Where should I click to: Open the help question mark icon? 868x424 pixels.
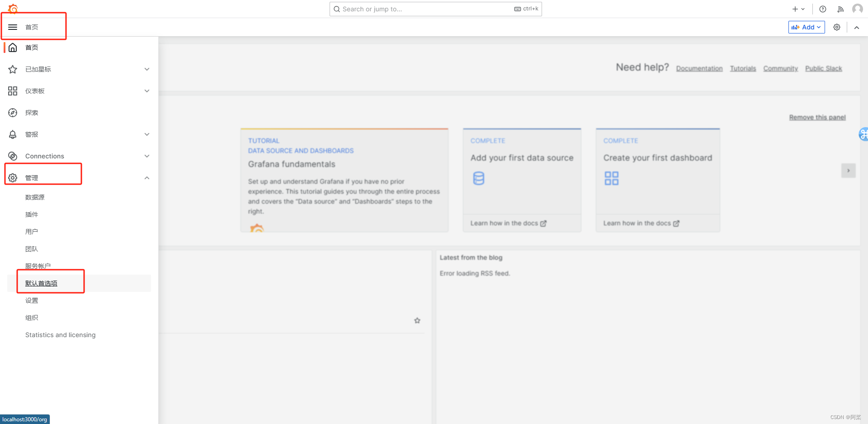coord(823,9)
